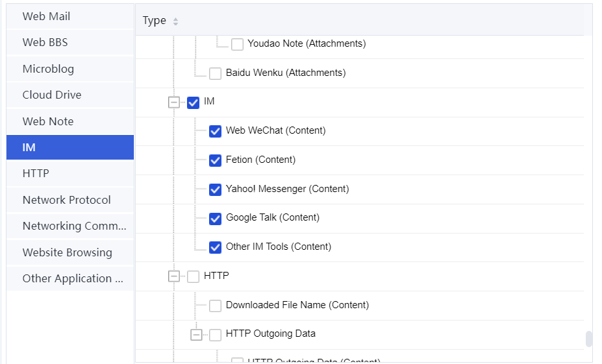This screenshot has width=602, height=364.
Task: Go to Website Browsing category
Action: click(70, 252)
